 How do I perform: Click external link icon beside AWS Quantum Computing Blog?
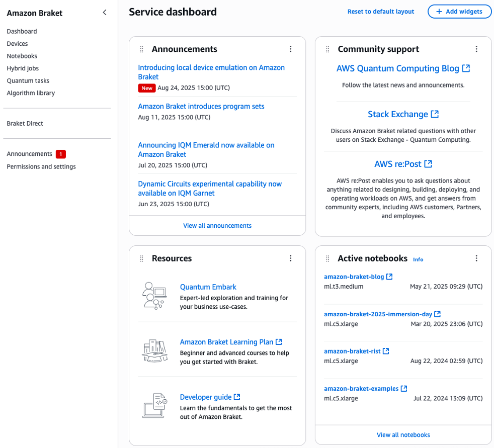(x=466, y=68)
